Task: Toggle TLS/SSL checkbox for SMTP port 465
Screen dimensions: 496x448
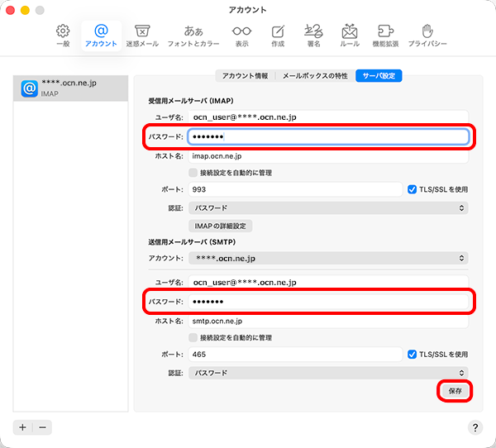Action: [x=413, y=354]
